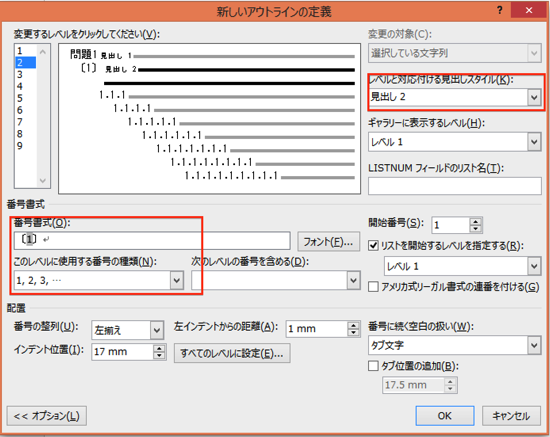Select level 3 in the level list

(x=25, y=74)
